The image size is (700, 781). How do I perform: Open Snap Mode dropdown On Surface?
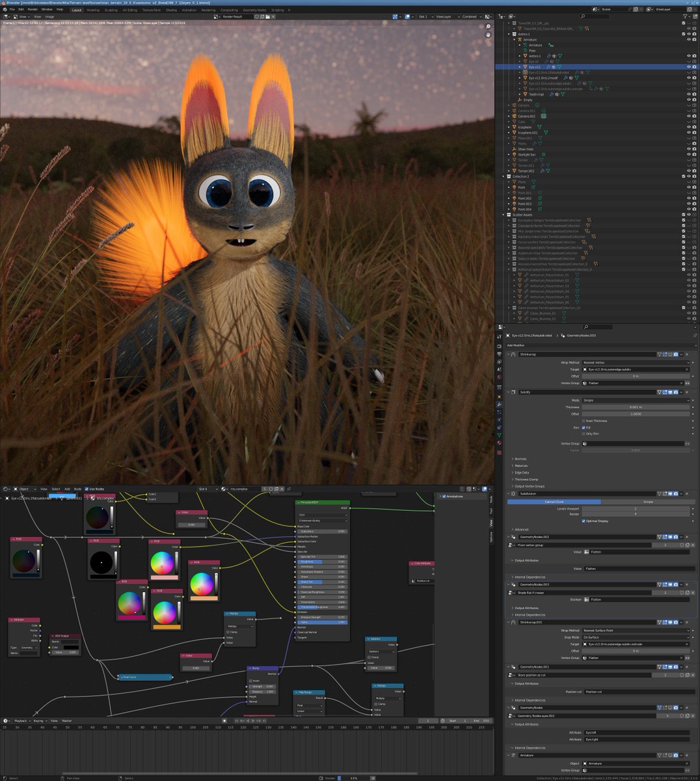pyautogui.click(x=636, y=637)
